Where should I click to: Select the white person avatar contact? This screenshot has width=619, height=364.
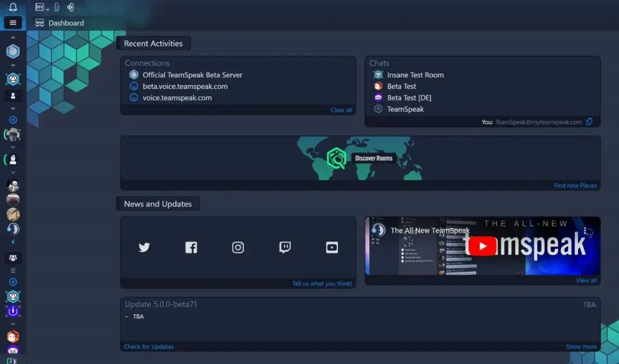13,159
